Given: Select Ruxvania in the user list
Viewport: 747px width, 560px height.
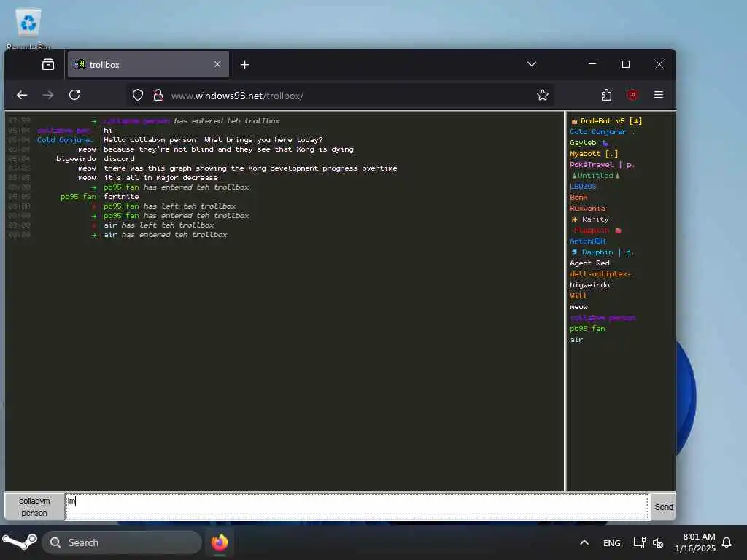Looking at the screenshot, I should click(587, 209).
